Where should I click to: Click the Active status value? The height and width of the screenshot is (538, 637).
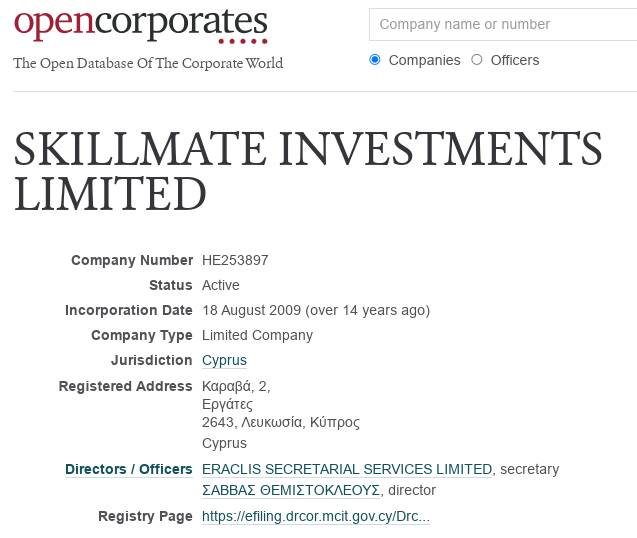[x=221, y=285]
